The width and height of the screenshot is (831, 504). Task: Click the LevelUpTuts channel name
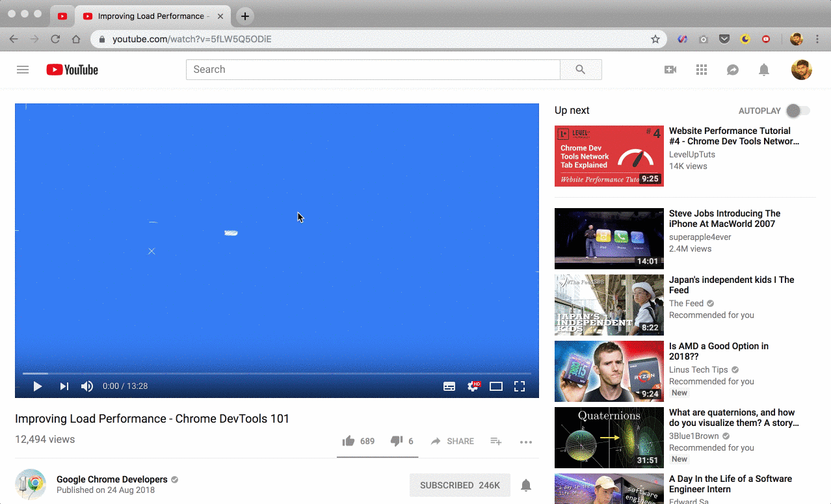[692, 155]
